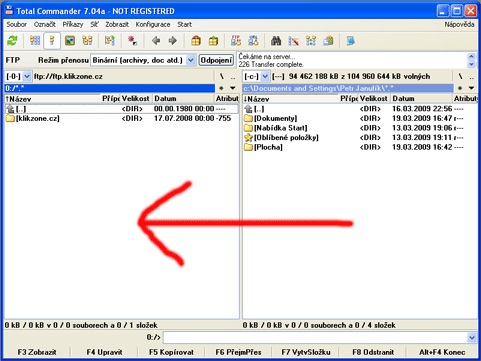Screen dimensions: 481x361
Task: Go back using the left arrow icon
Action: pyautogui.click(x=156, y=41)
